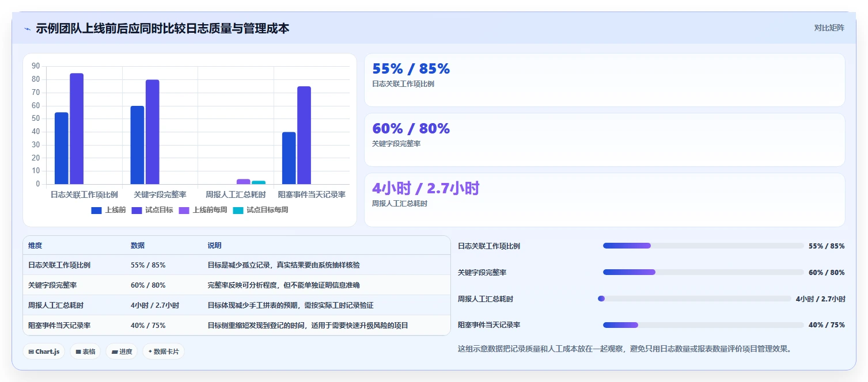Click the 周报人工汇总耗时 progress bar

695,299
